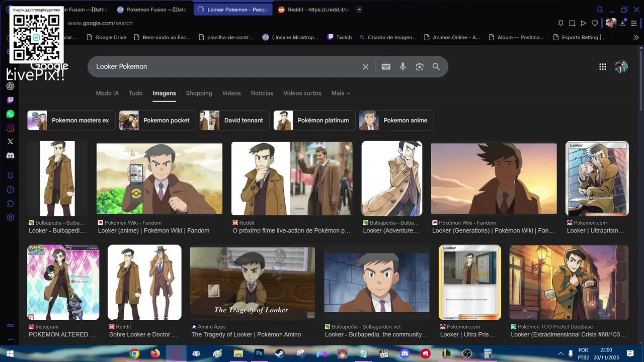The image size is (644, 362).
Task: Open Criador de Imagen bookmark
Action: pyautogui.click(x=388, y=37)
